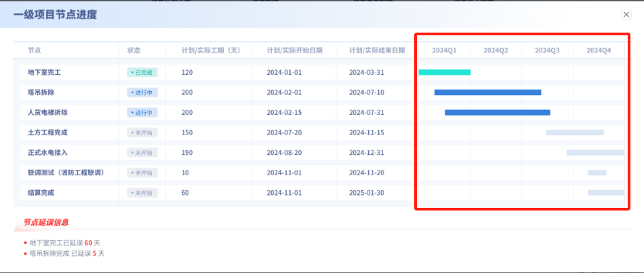Click the 塔吊拆除完成 已延误 5 天 entry
The height and width of the screenshot is (273, 644).
[x=64, y=254]
